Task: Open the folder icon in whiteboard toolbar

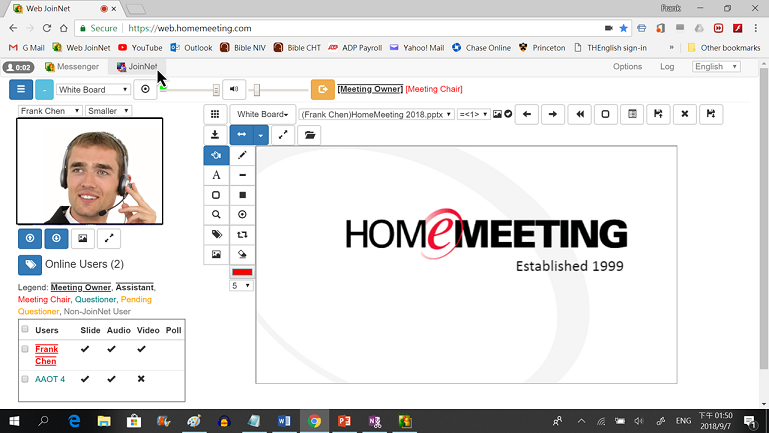Action: pos(309,135)
